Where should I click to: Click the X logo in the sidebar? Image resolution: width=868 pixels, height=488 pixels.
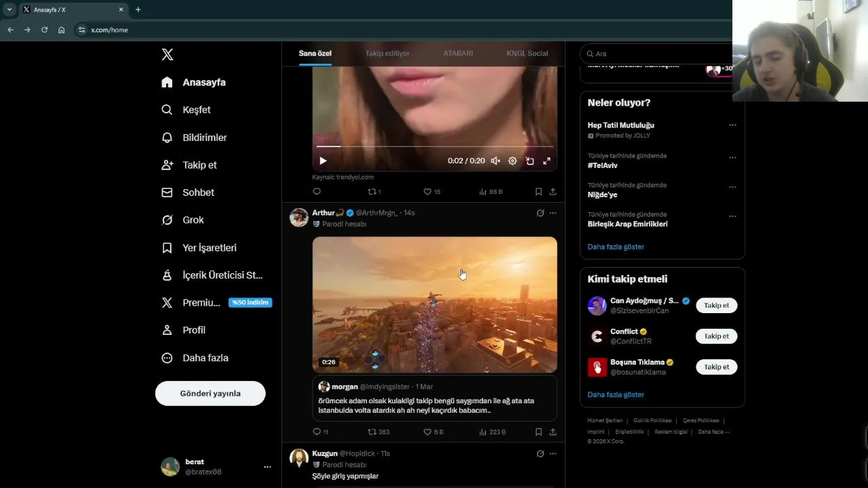pos(167,54)
